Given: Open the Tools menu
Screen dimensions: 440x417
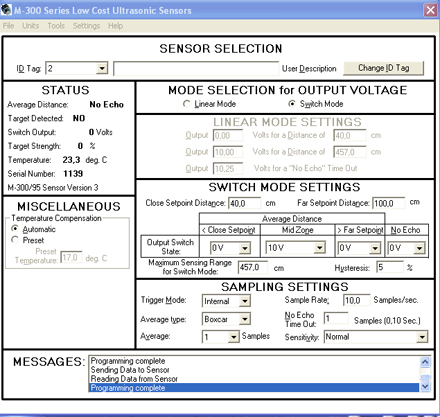Looking at the screenshot, I should (56, 26).
